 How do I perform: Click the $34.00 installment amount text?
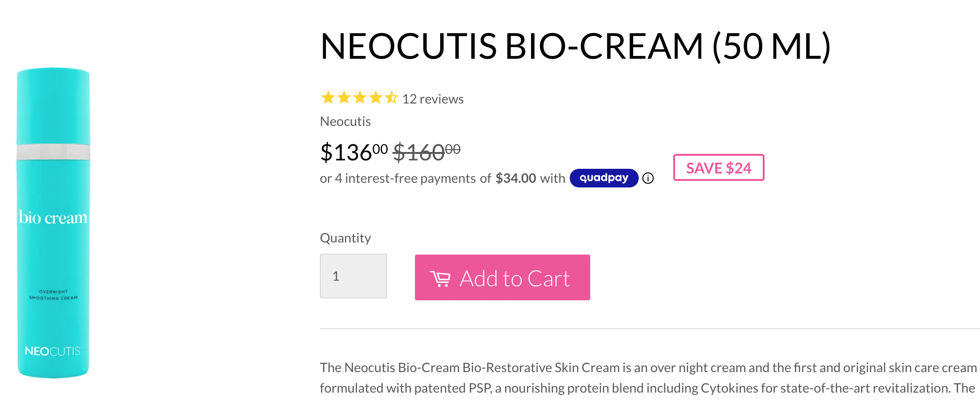pos(515,178)
